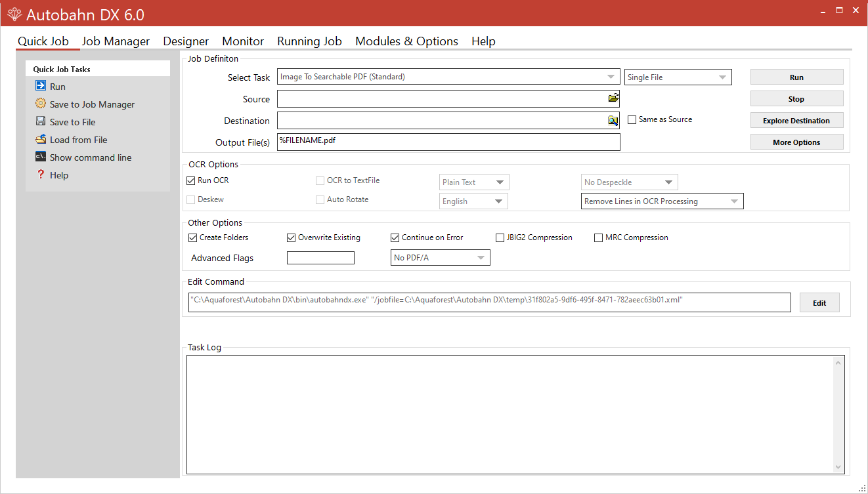Viewport: 868px width, 494px height.
Task: Click the Destination search icon
Action: pos(613,120)
